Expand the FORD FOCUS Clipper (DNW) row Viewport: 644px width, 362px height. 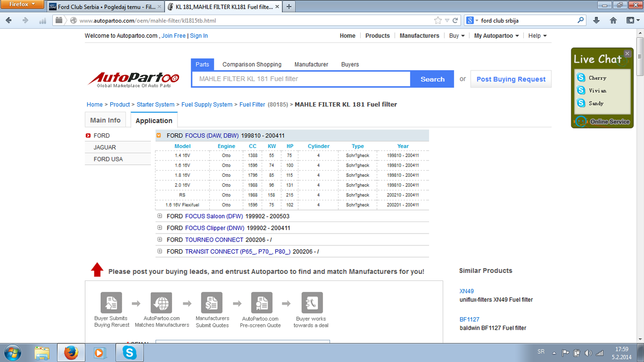click(159, 228)
